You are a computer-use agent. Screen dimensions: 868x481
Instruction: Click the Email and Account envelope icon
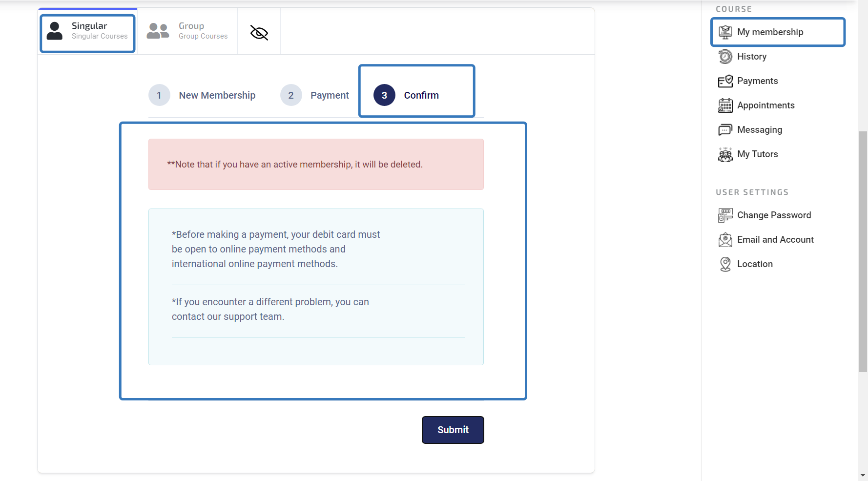(725, 240)
